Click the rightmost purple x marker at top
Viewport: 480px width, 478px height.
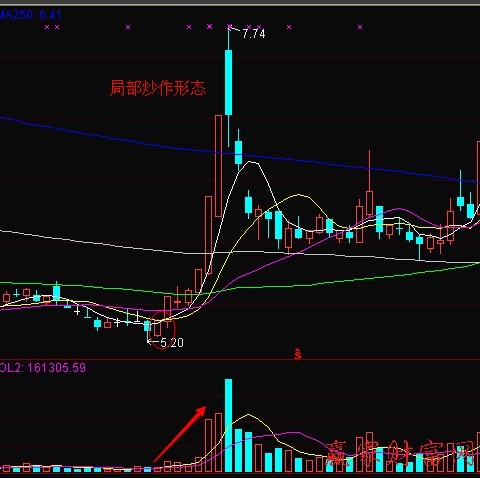coord(360,27)
